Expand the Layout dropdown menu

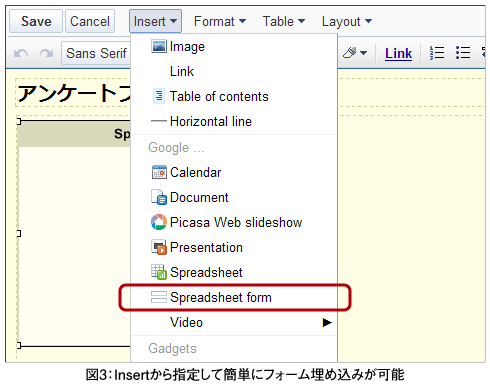tap(347, 21)
